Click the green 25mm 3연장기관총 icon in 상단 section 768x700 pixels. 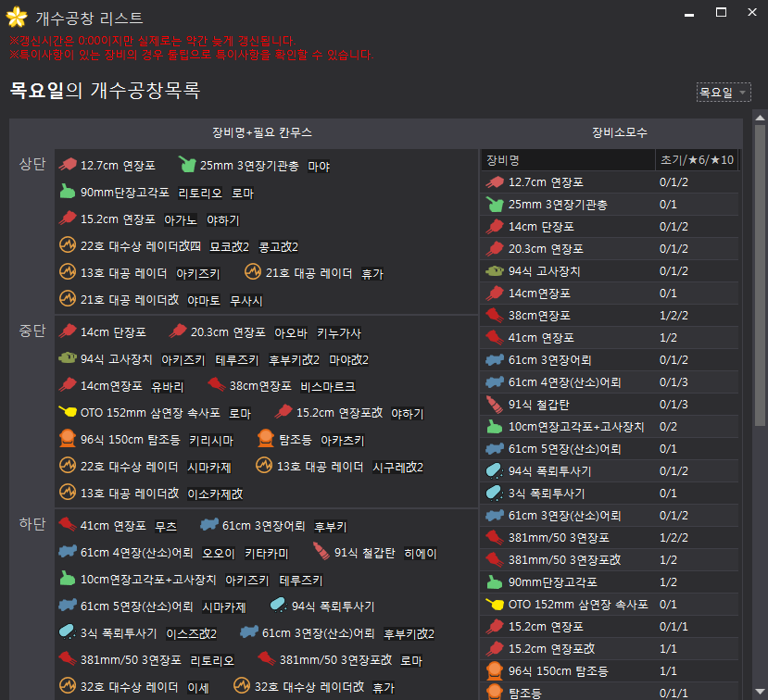187,166
